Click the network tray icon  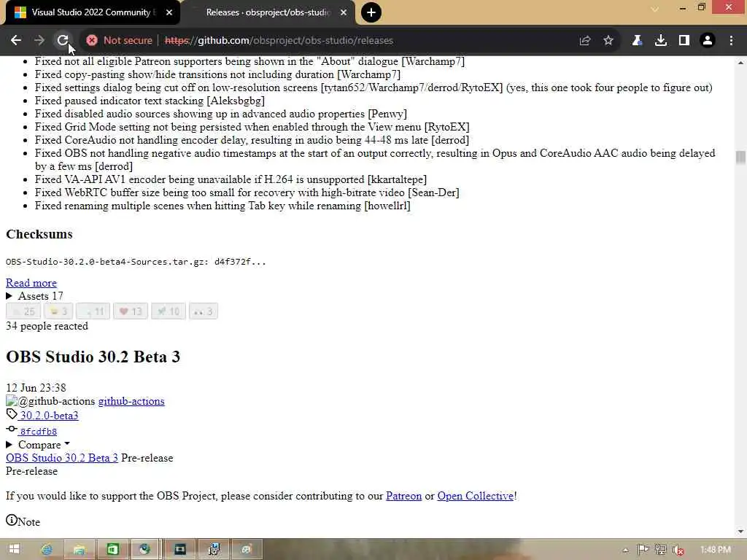tap(660, 550)
